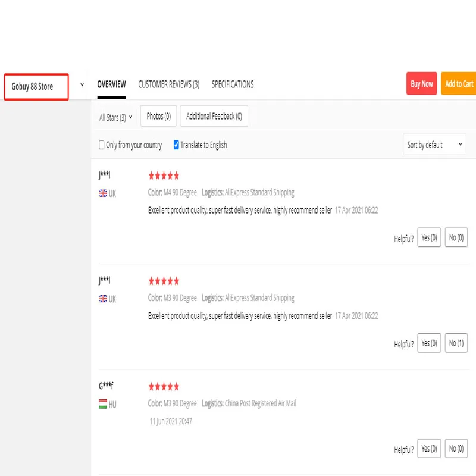Click the 11 Jun 2021 20:47 date
476x476 pixels.
pos(171,421)
